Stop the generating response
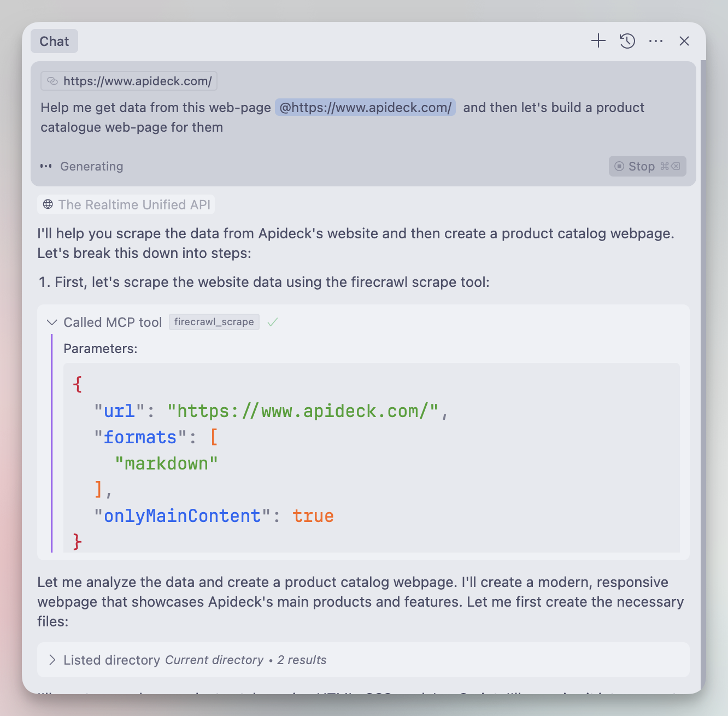The height and width of the screenshot is (716, 728). click(648, 166)
